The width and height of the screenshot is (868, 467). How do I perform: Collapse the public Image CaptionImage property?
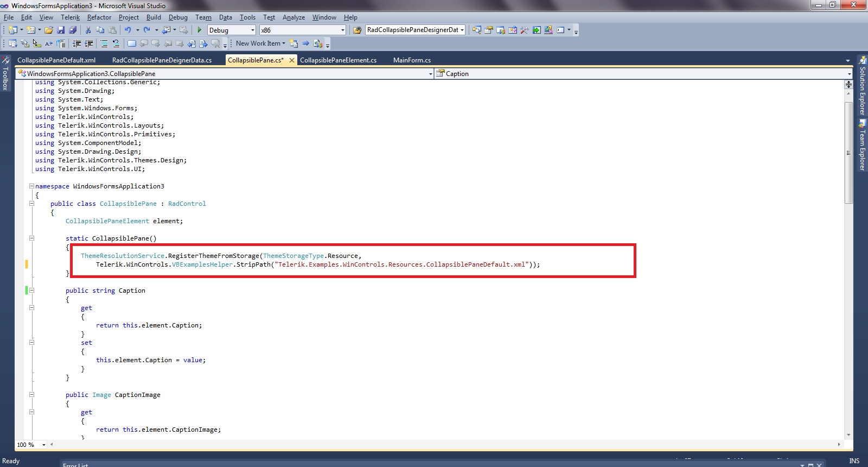pos(31,395)
